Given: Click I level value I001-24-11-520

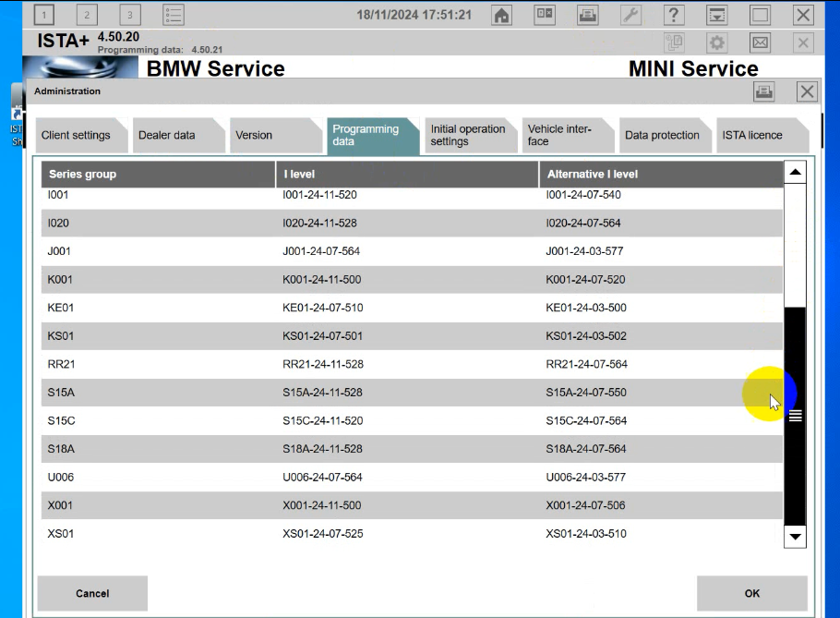Looking at the screenshot, I should pyautogui.click(x=319, y=195).
